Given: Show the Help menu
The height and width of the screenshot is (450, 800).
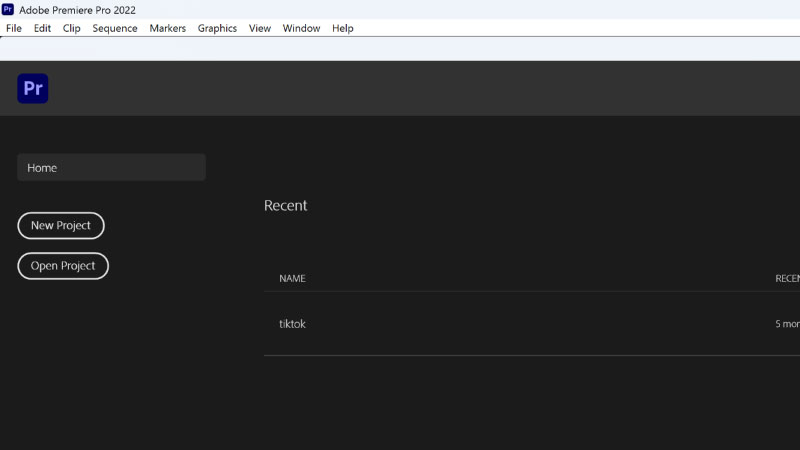Looking at the screenshot, I should 343,28.
